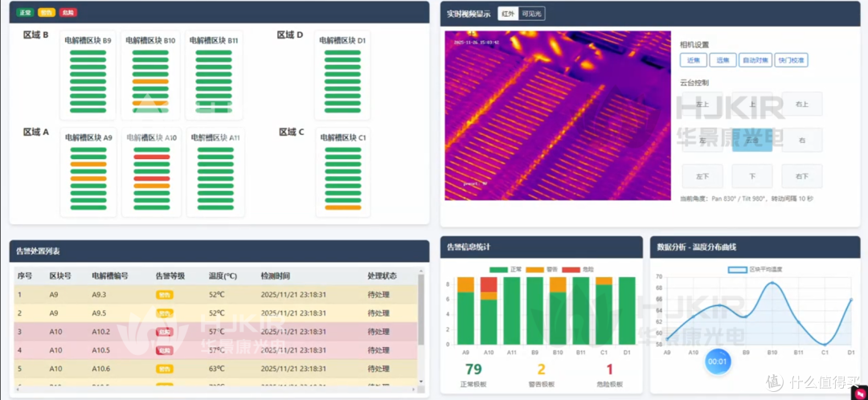868x400 pixels.
Task: Switch video feed to 可见光 tab
Action: (531, 14)
